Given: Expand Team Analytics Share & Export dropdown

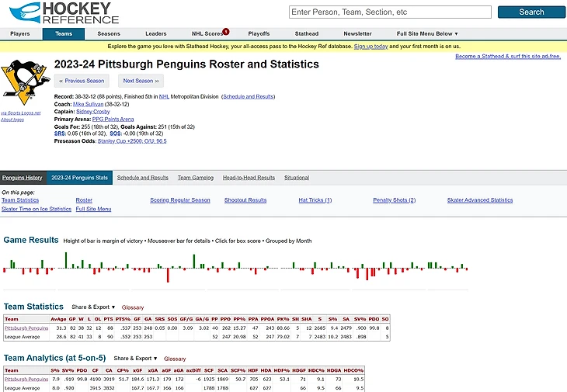Looking at the screenshot, I should click(136, 359).
